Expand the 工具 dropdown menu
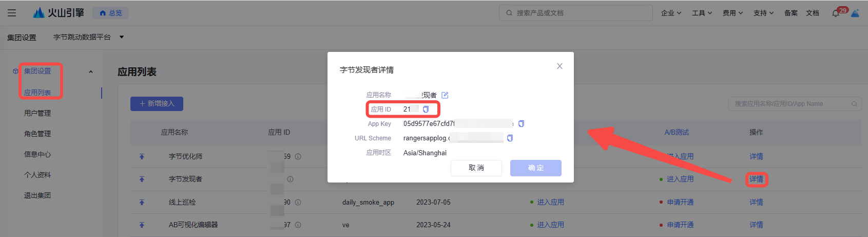The height and width of the screenshot is (237, 868). pos(702,13)
